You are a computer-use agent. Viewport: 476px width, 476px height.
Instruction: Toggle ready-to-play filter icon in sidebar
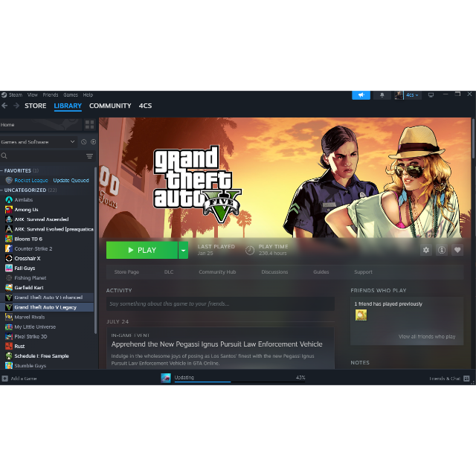pyautogui.click(x=93, y=142)
